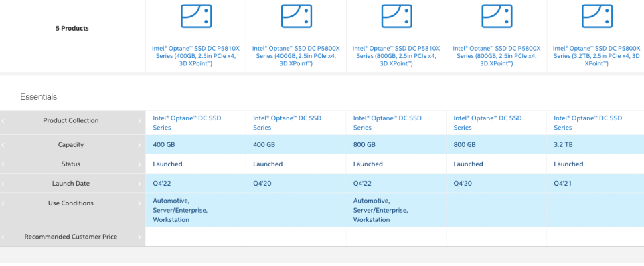Select the Launch Date row label
Viewport: 644px width, 266px height.
click(x=71, y=184)
